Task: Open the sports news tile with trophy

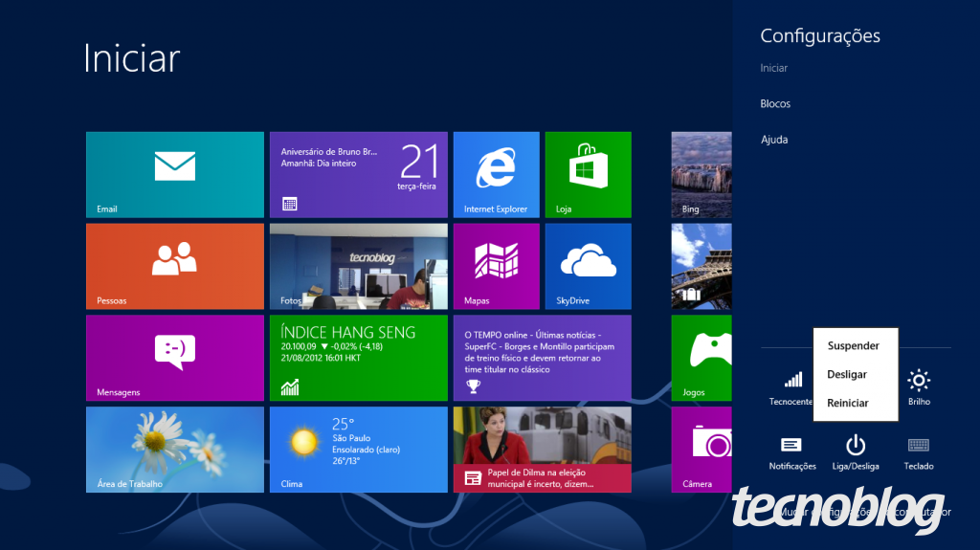Action: [543, 358]
